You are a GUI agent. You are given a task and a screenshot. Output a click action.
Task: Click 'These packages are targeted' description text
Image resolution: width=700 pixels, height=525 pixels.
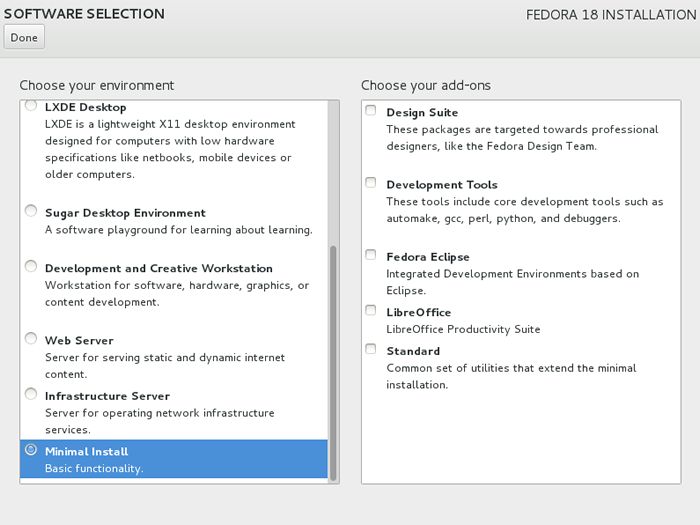[522, 138]
